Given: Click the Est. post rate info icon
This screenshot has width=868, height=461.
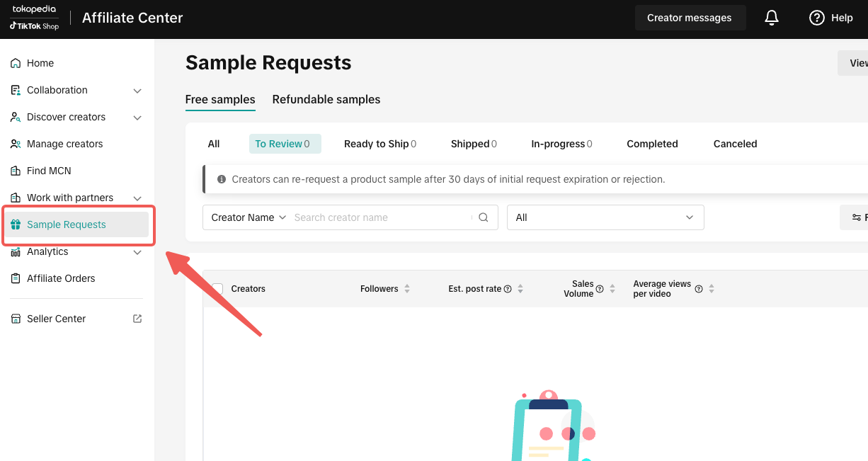Looking at the screenshot, I should (508, 289).
